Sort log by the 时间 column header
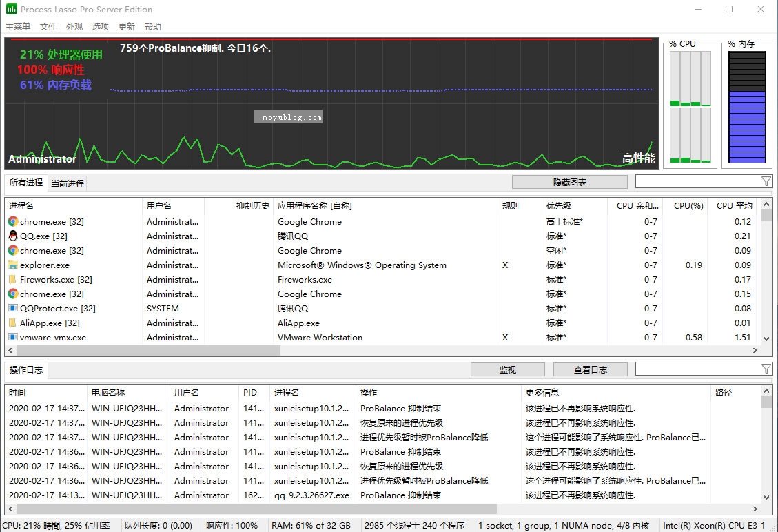Screen dimensions: 778x532 tap(45, 393)
